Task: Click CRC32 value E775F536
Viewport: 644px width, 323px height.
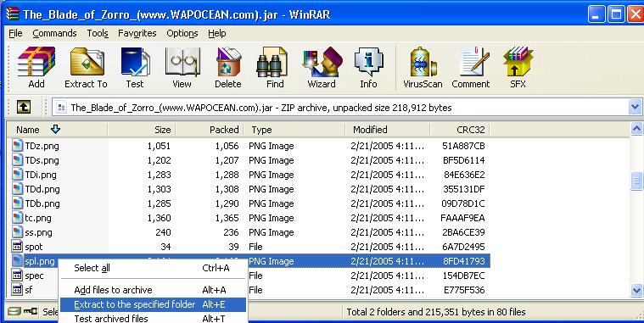Action: click(x=464, y=290)
